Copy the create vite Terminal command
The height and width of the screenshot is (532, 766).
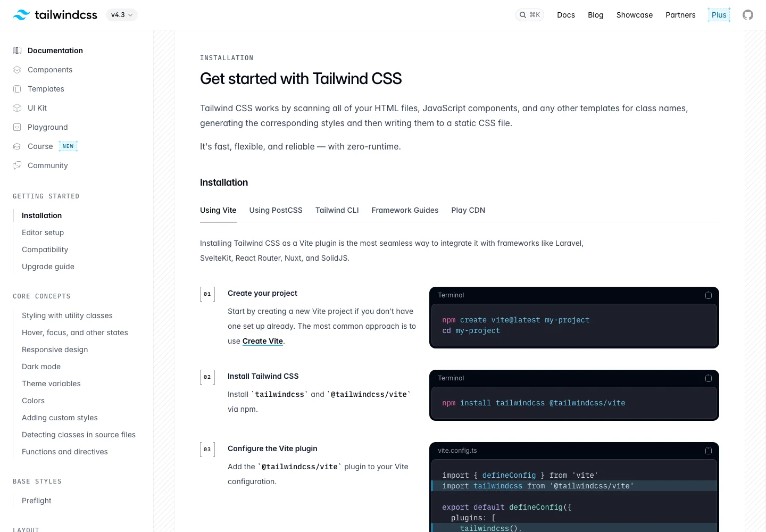pyautogui.click(x=709, y=295)
